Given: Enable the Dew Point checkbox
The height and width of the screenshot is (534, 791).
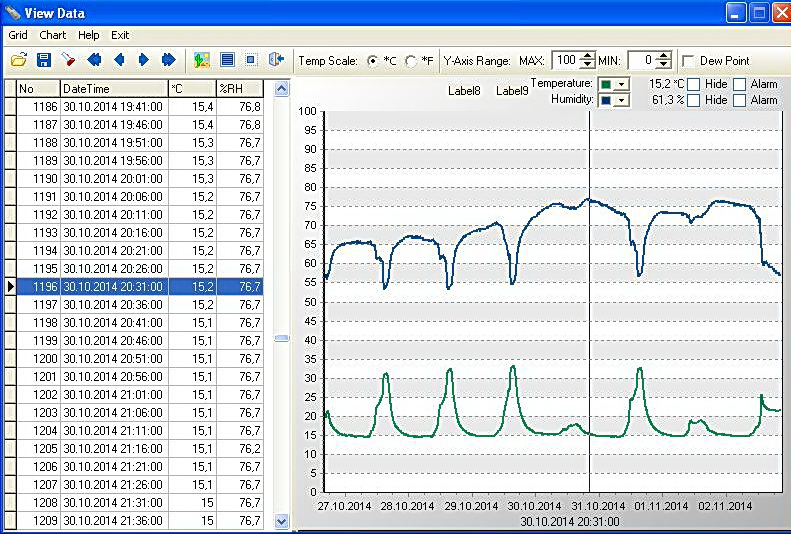Looking at the screenshot, I should 688,61.
